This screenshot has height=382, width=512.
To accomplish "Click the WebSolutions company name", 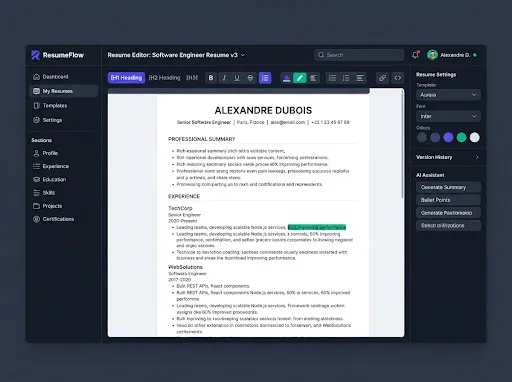I will tap(185, 267).
